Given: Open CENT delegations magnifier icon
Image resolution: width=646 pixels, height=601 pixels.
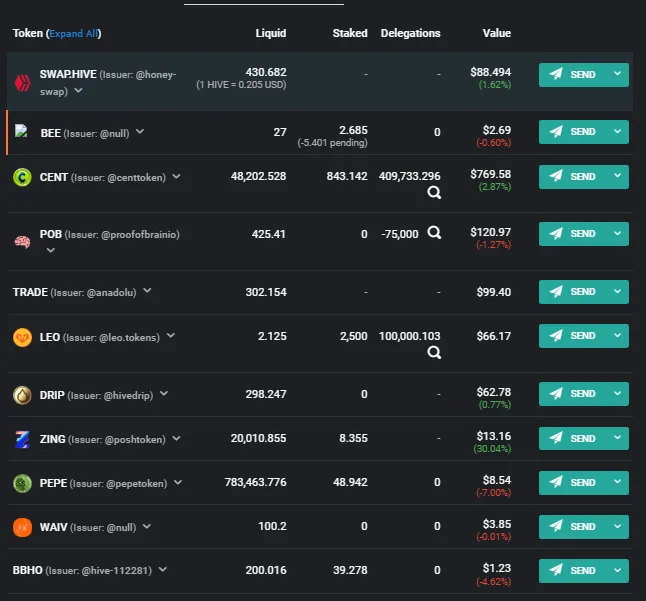Looking at the screenshot, I should click(x=434, y=192).
